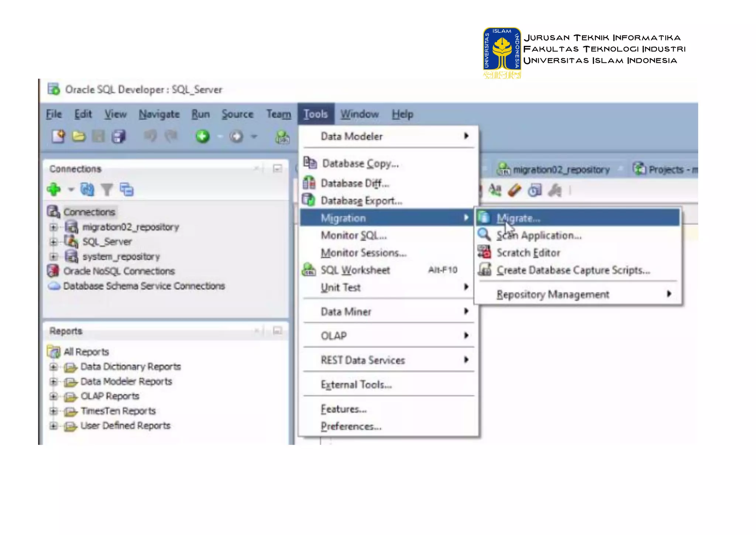This screenshot has height=535, width=756.
Task: Expand the Data Dictionary Reports folder
Action: (54, 367)
